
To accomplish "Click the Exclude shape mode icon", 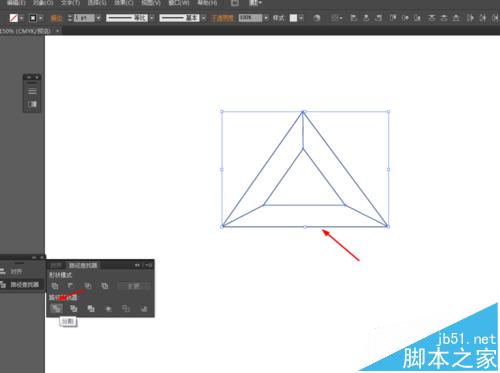I will coord(105,286).
